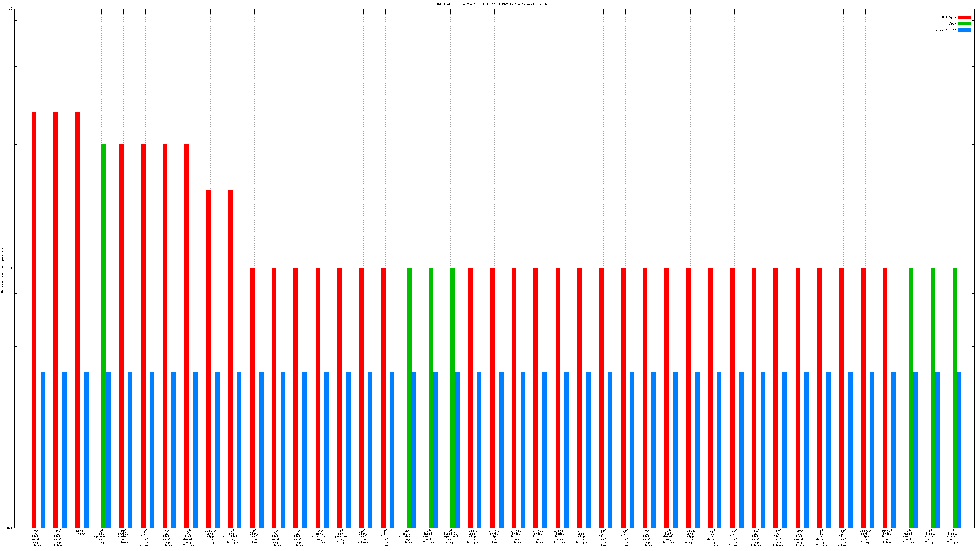Viewport: 980px width, 551px height.
Task: Click the 'none 8 hops' axis label
Action: pos(79,532)
